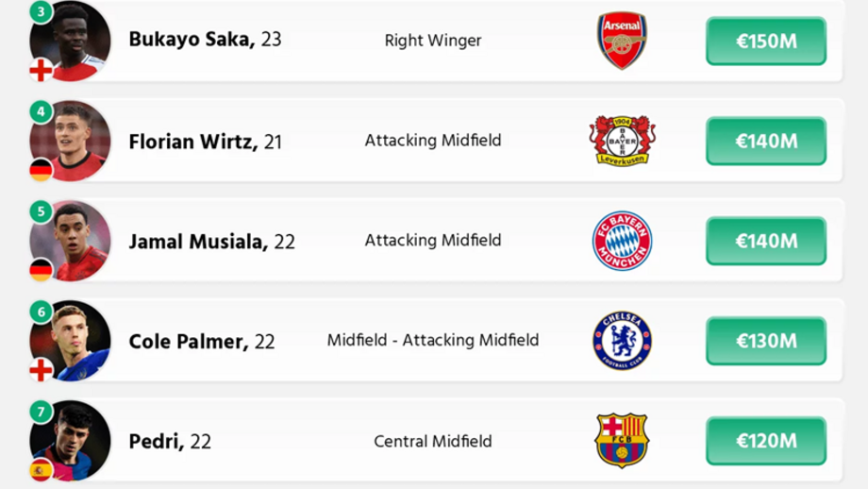Click the Bayer Leverkusen club logo
868x489 pixels.
[622, 141]
